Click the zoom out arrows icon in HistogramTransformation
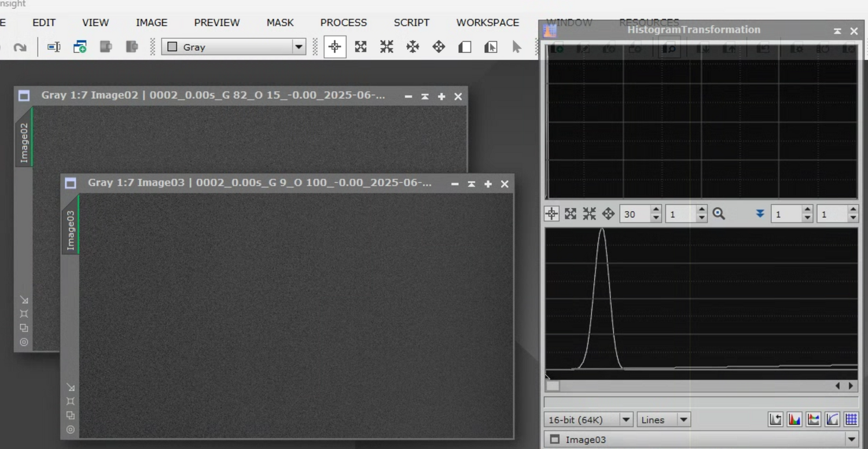Viewport: 868px width, 449px height. [x=589, y=214]
